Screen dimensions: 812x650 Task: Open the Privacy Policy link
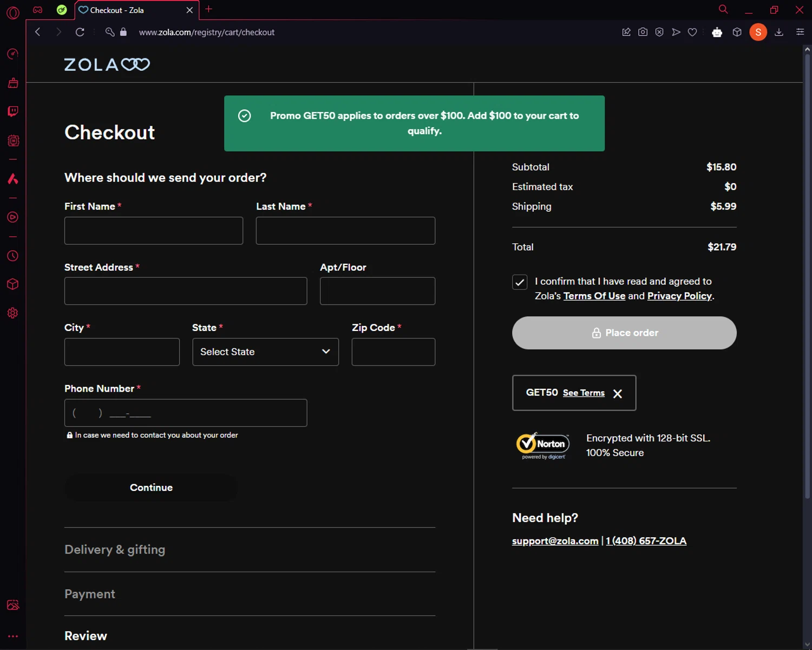tap(679, 296)
